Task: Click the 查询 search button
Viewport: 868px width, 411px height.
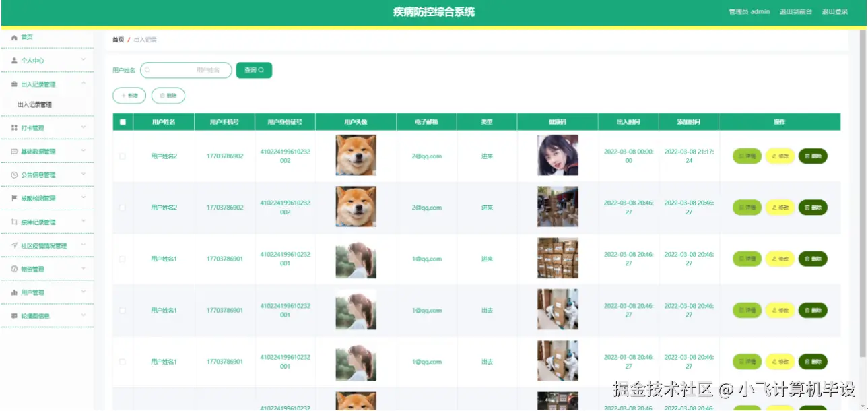Action: tap(254, 70)
